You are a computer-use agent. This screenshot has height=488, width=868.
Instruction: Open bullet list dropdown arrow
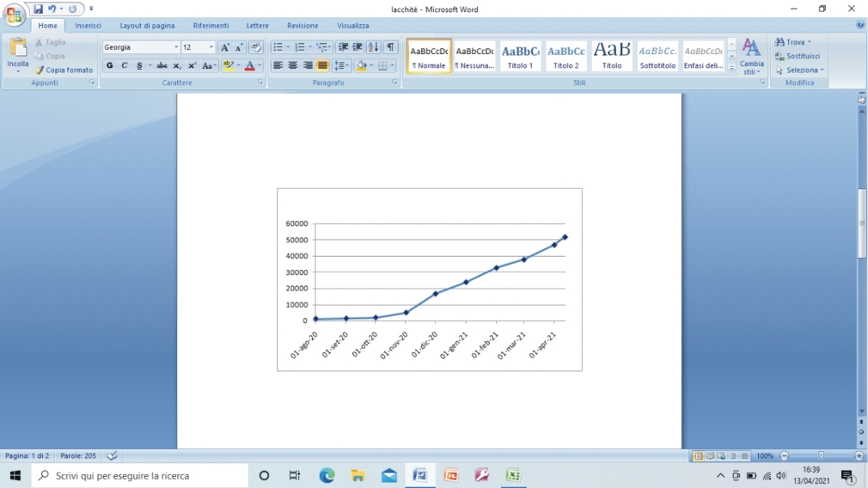[x=288, y=47]
